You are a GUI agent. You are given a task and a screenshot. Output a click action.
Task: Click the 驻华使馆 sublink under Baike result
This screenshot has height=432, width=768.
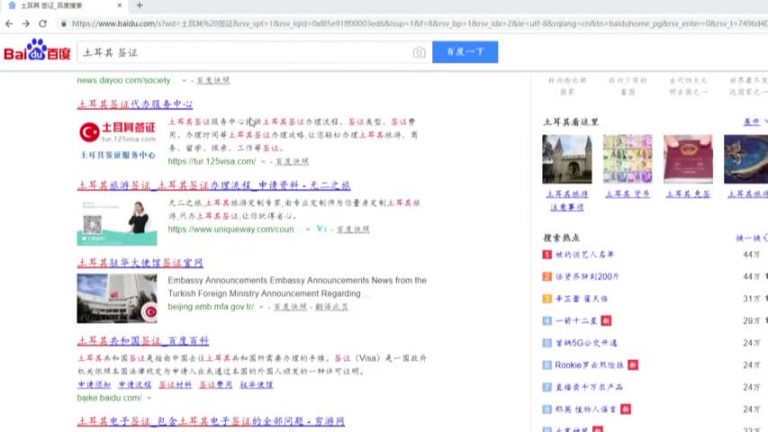point(256,385)
